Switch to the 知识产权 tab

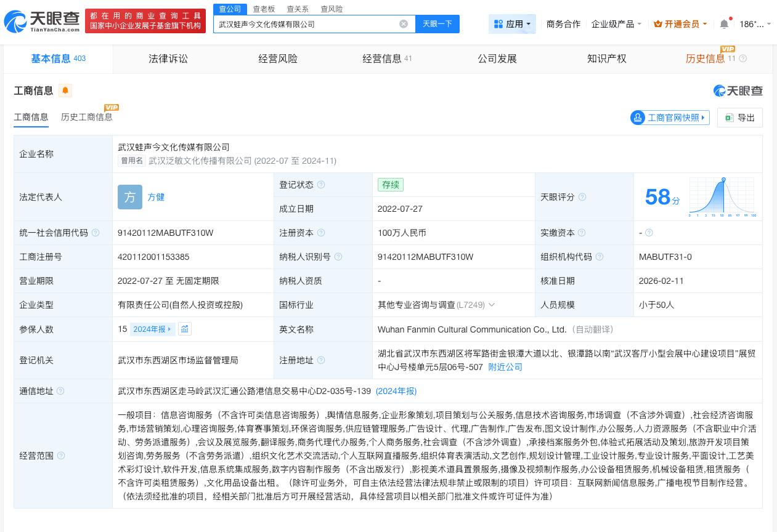tap(606, 58)
